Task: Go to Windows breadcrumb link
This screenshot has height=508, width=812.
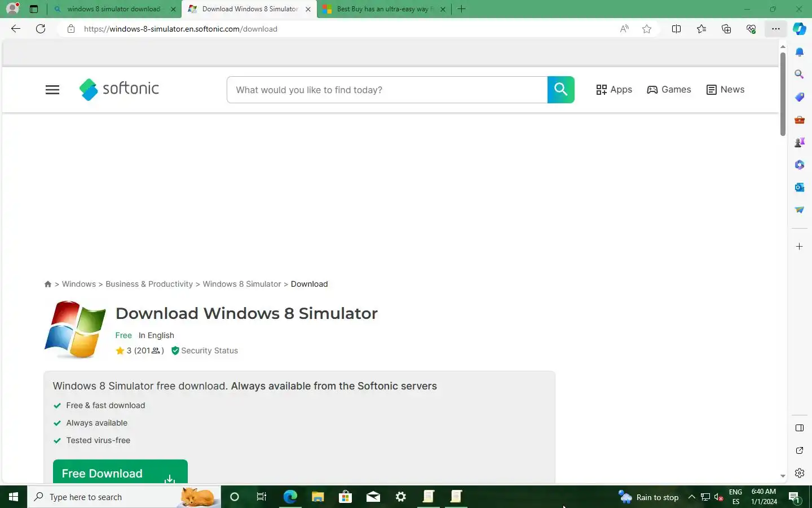Action: 79,284
